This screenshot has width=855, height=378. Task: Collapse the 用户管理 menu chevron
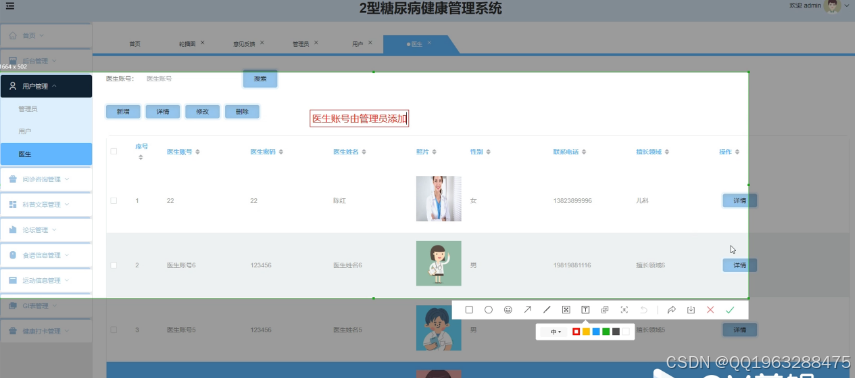pos(55,86)
